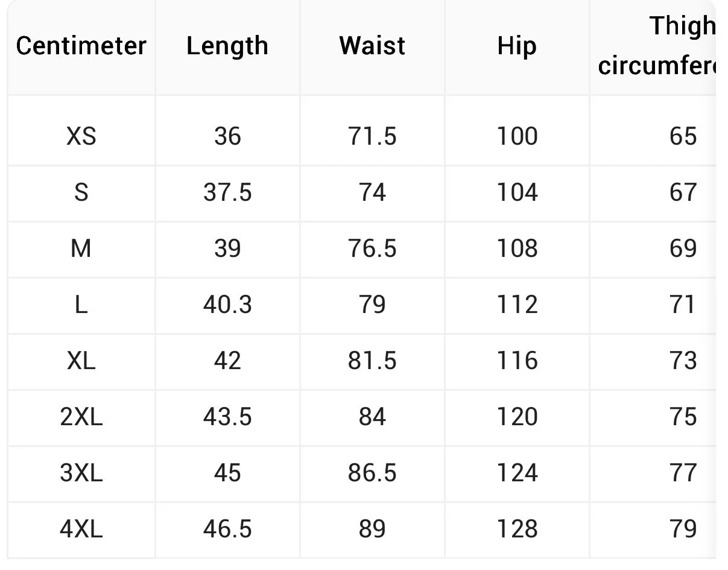Click the 116 hip value for XL
Screen dimensions: 728x570
point(517,361)
